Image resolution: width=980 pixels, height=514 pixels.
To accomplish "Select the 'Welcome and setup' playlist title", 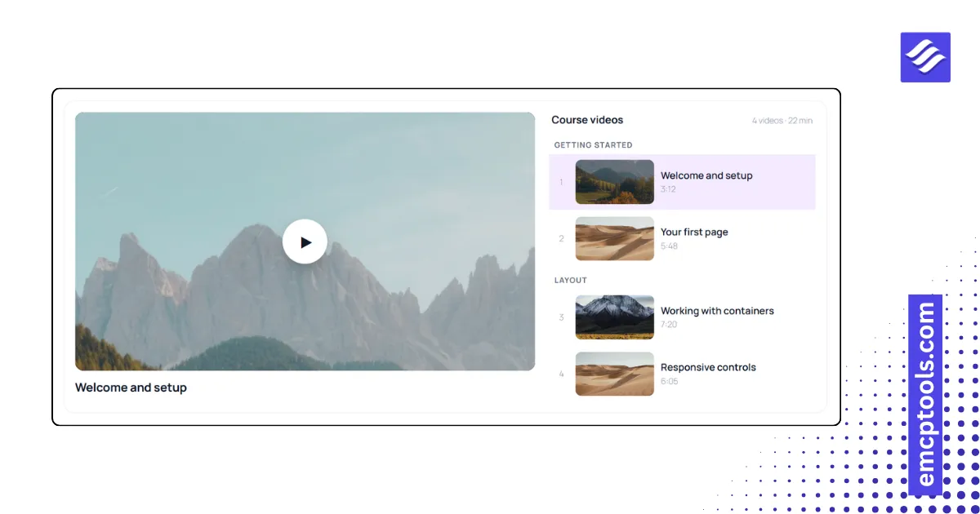I will (x=706, y=175).
